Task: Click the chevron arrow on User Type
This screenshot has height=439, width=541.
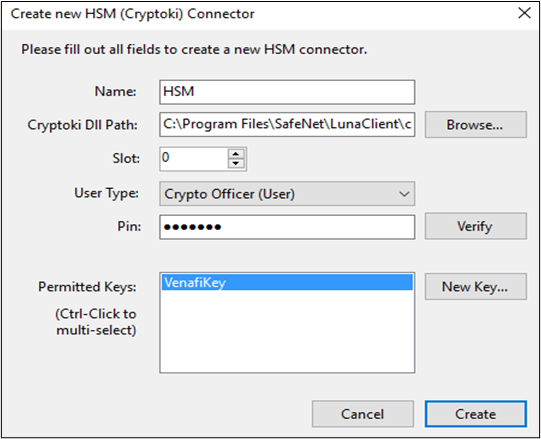Action: click(x=404, y=194)
